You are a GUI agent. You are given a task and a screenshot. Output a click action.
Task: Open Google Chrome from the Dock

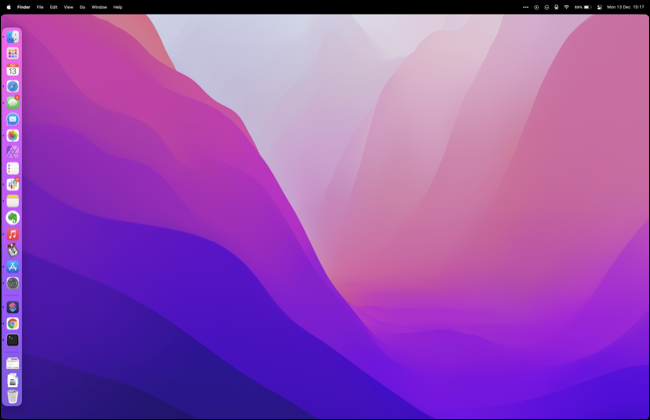click(x=13, y=324)
